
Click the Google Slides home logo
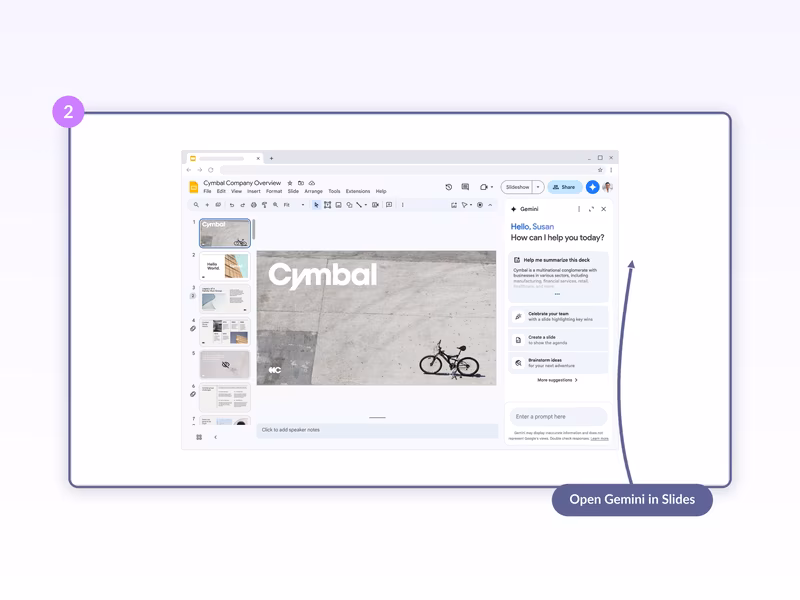[x=194, y=187]
